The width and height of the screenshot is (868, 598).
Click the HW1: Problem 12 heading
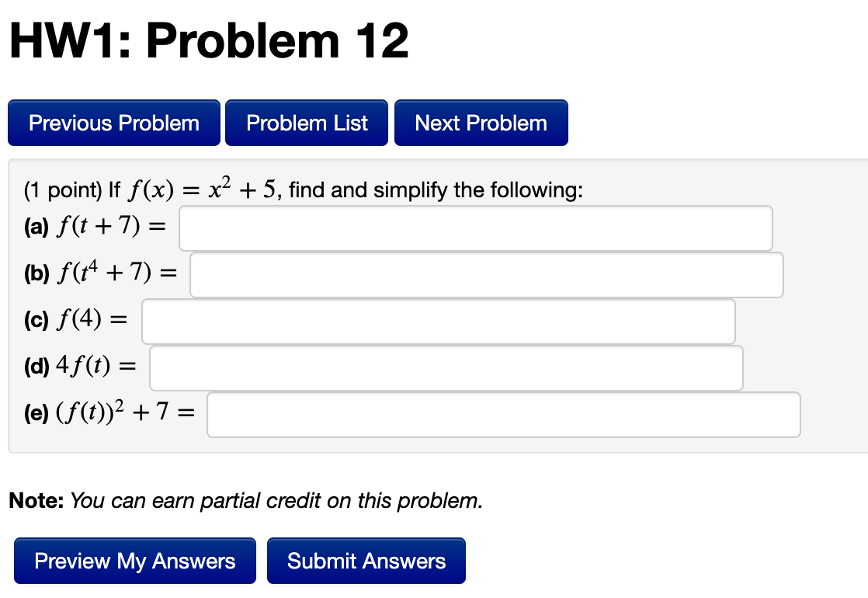(x=208, y=40)
